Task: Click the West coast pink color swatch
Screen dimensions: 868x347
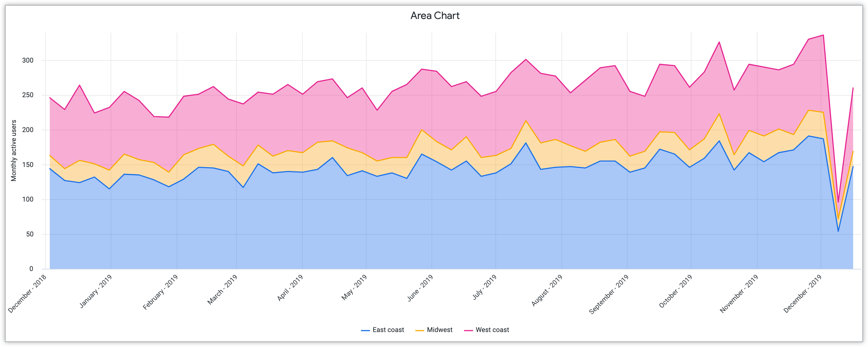Action: pyautogui.click(x=469, y=330)
